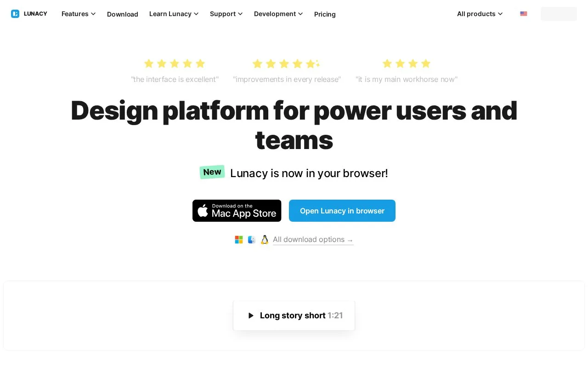Open the Pricing page

point(325,14)
